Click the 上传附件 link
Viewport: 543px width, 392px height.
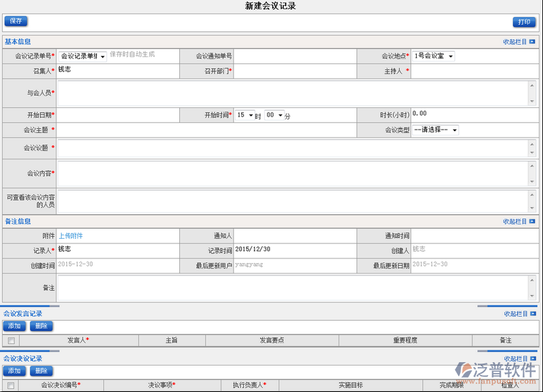click(x=71, y=236)
